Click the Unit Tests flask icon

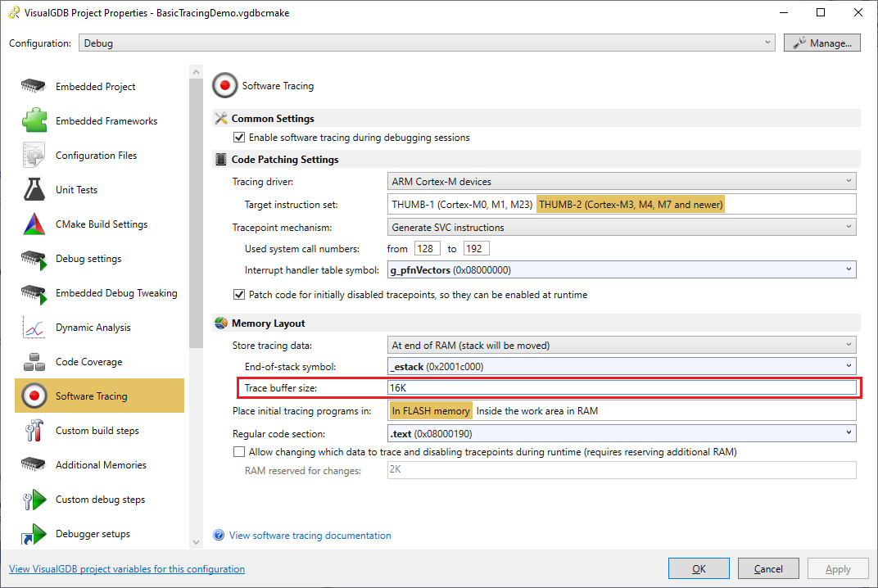(34, 189)
